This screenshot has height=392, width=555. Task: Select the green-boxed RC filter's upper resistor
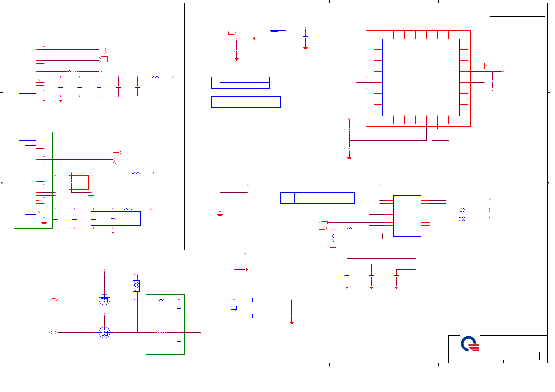click(x=161, y=300)
